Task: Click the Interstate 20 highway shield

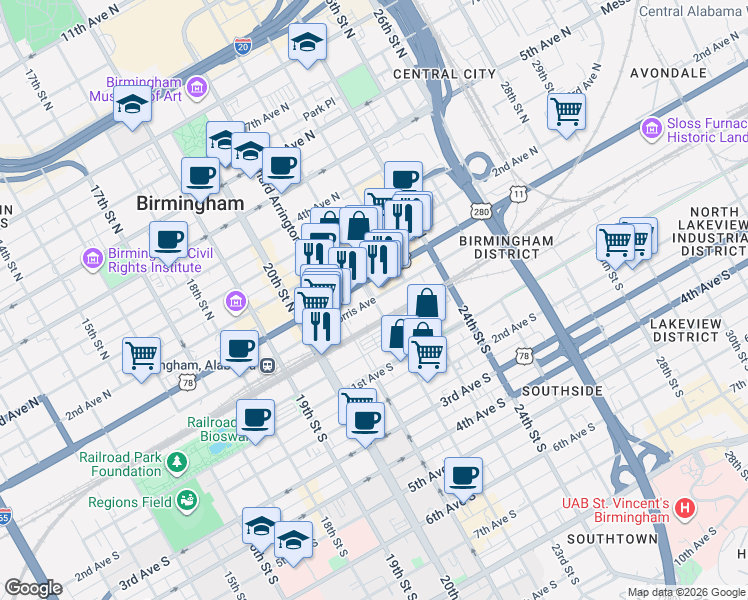Action: click(x=242, y=46)
